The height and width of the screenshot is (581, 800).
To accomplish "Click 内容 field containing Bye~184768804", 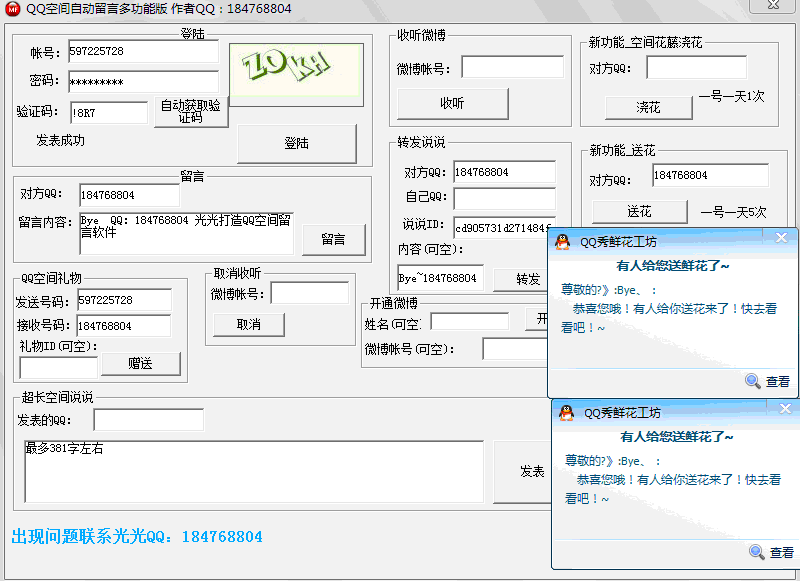I will pyautogui.click(x=440, y=278).
